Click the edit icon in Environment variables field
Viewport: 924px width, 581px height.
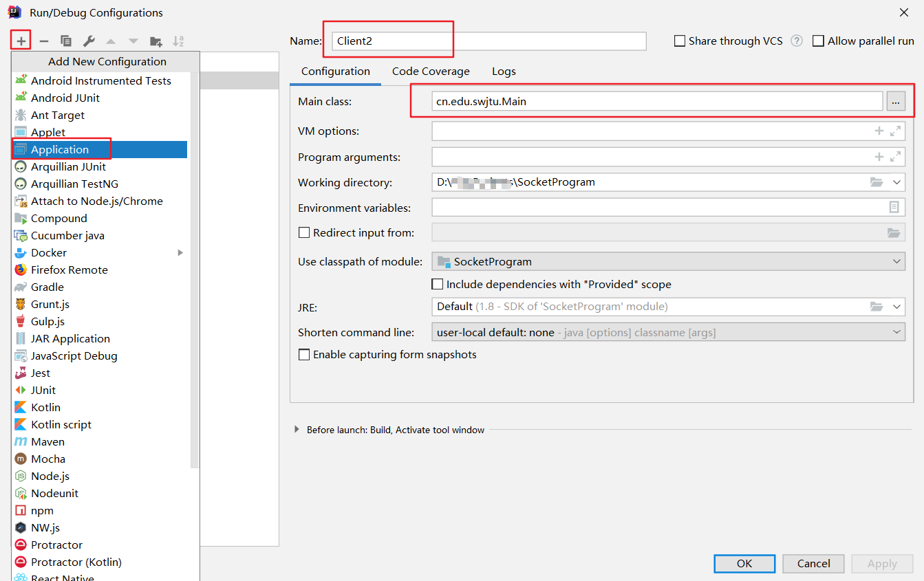click(x=894, y=207)
